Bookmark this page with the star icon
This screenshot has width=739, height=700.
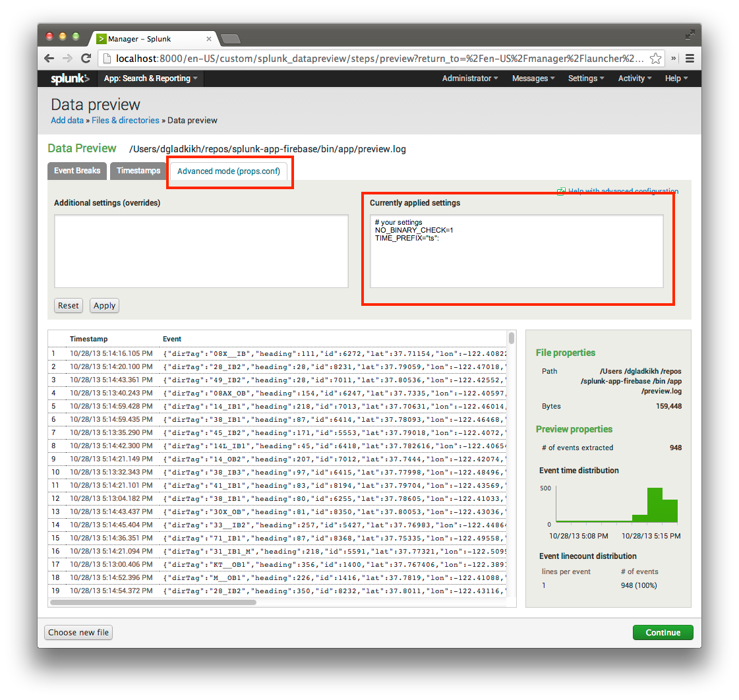coord(655,59)
